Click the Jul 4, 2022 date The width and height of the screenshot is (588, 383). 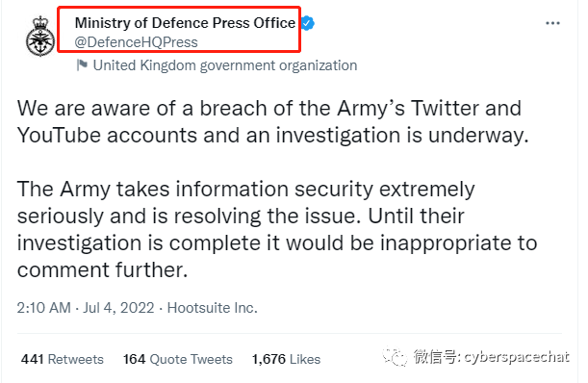coord(118,308)
